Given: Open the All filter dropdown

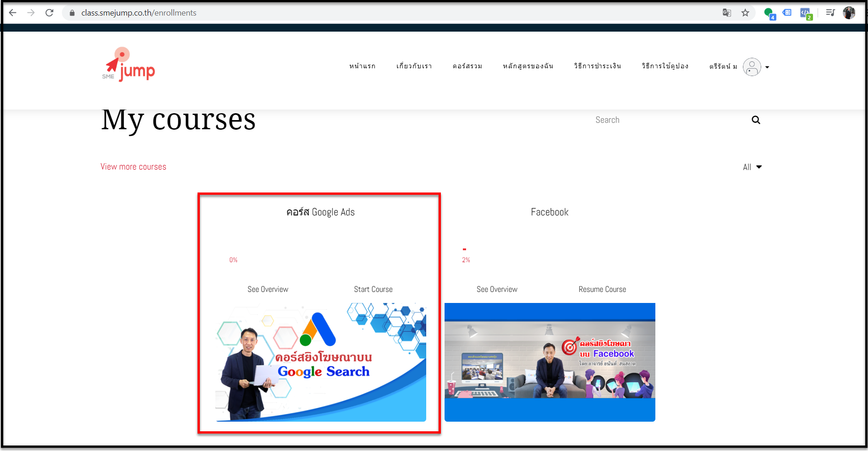Looking at the screenshot, I should pyautogui.click(x=752, y=167).
